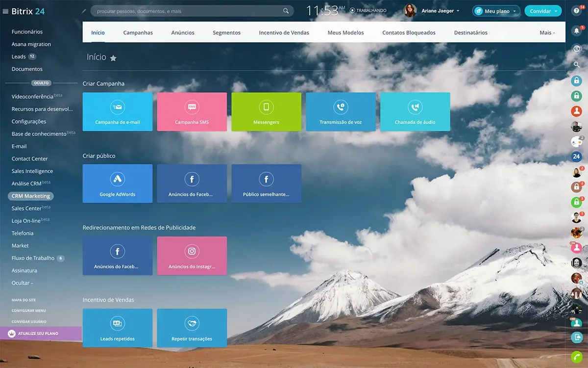This screenshot has height=368, width=588.
Task: Collapse the left menu with hamburger icon
Action: click(x=5, y=11)
